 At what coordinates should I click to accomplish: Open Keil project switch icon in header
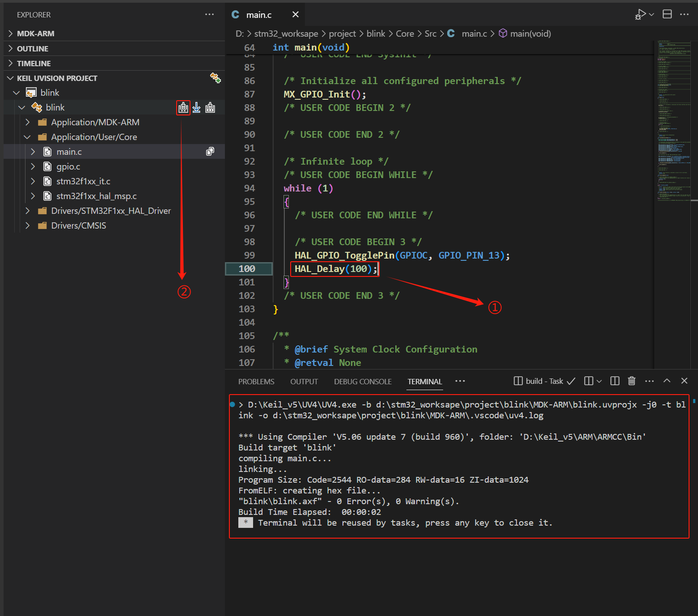[216, 78]
